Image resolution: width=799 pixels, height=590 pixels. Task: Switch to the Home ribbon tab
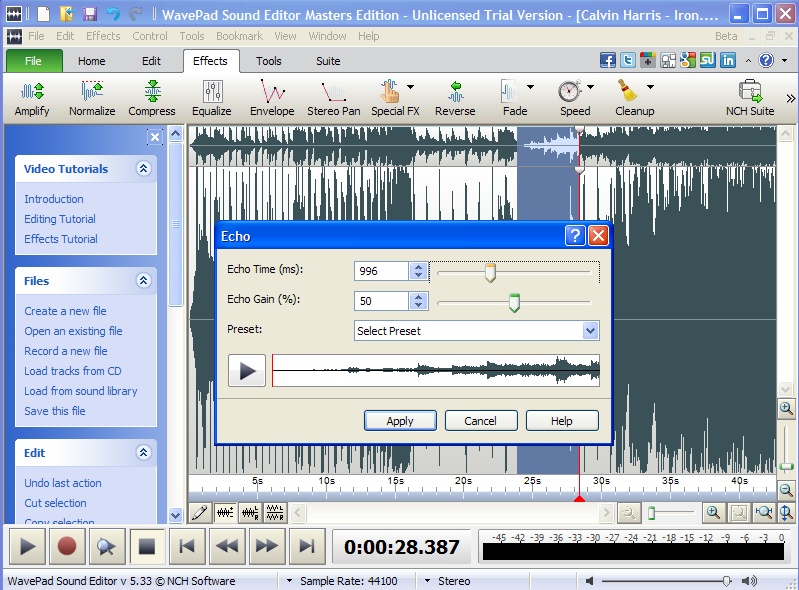[92, 61]
